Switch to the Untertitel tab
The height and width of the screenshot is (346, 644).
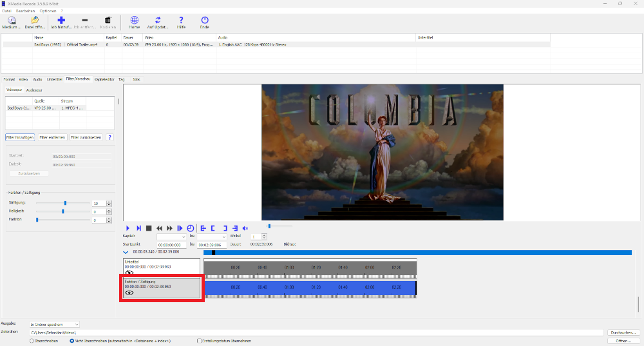(x=54, y=79)
